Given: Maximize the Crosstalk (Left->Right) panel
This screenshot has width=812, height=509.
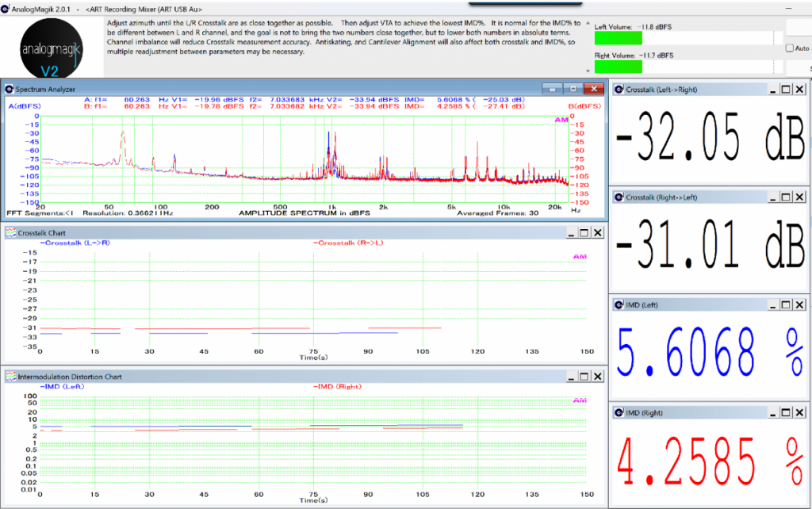Looking at the screenshot, I should [x=786, y=90].
